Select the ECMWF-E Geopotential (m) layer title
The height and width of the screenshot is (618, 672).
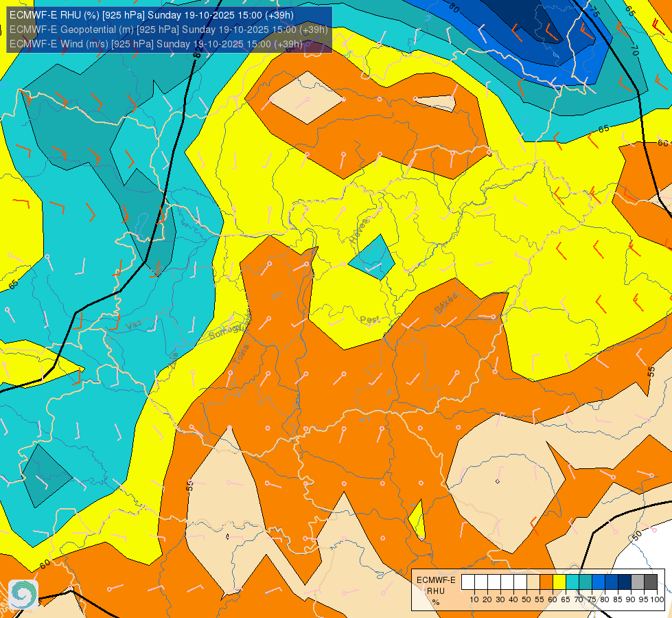point(168,30)
